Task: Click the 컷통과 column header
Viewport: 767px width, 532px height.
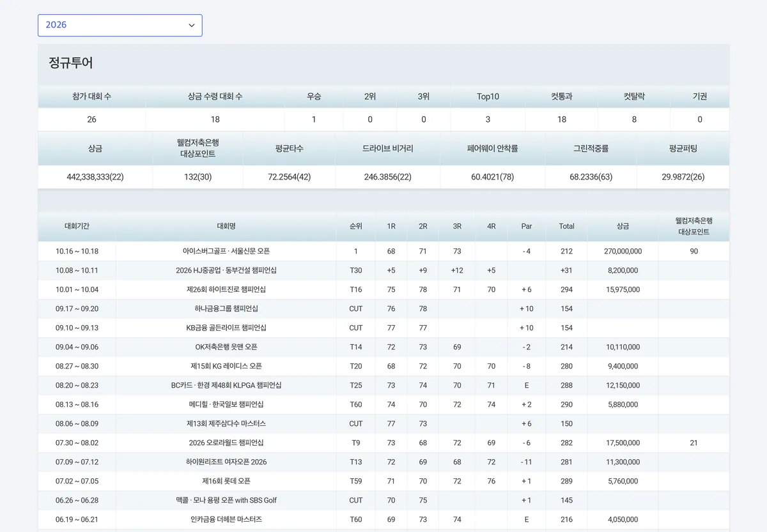Action: (562, 96)
